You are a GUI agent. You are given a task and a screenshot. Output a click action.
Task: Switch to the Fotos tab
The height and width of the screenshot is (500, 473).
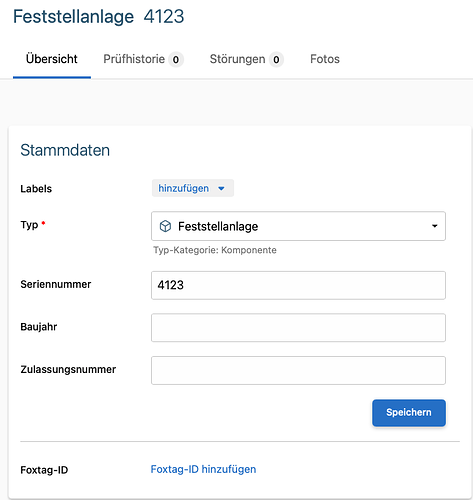(325, 59)
